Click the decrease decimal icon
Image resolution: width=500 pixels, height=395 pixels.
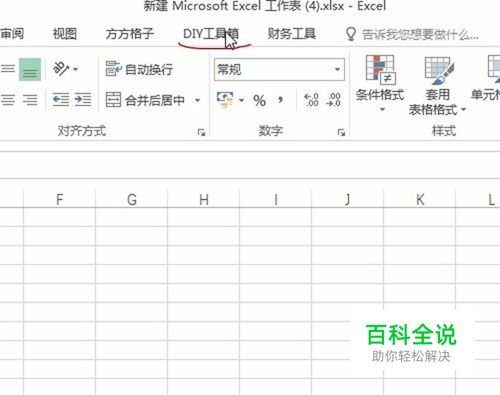tap(333, 100)
